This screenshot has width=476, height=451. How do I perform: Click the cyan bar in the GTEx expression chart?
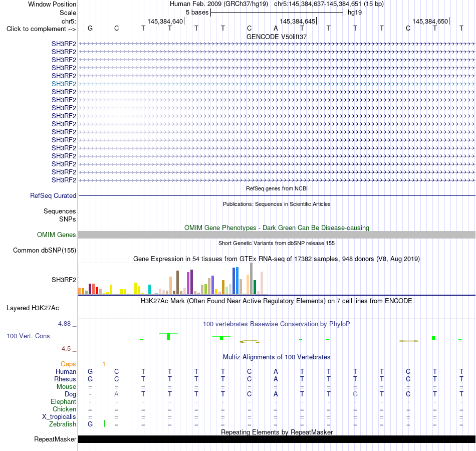pyautogui.click(x=149, y=290)
